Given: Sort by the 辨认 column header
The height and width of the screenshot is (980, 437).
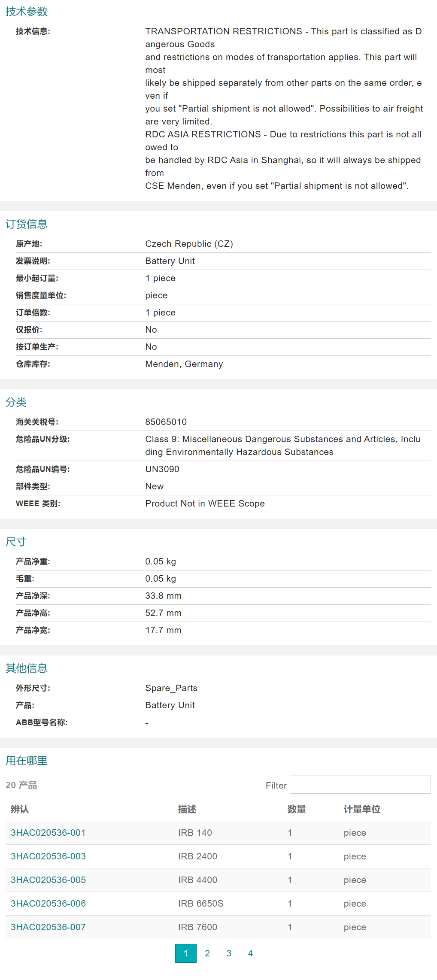Looking at the screenshot, I should [x=20, y=809].
